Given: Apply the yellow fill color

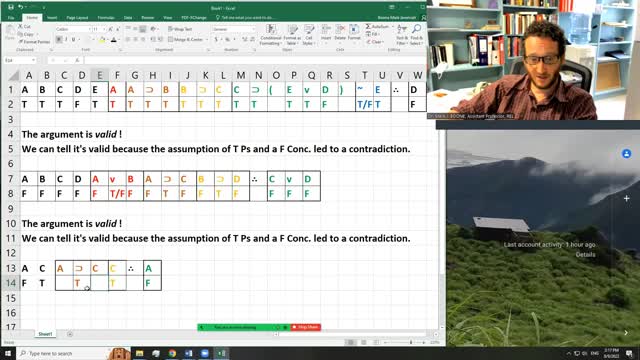Looking at the screenshot, I should coord(102,40).
